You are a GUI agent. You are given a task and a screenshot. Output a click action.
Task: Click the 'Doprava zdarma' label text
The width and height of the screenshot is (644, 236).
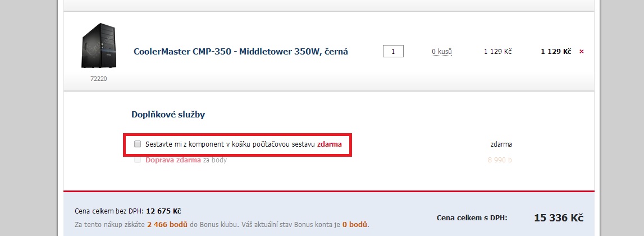(173, 160)
